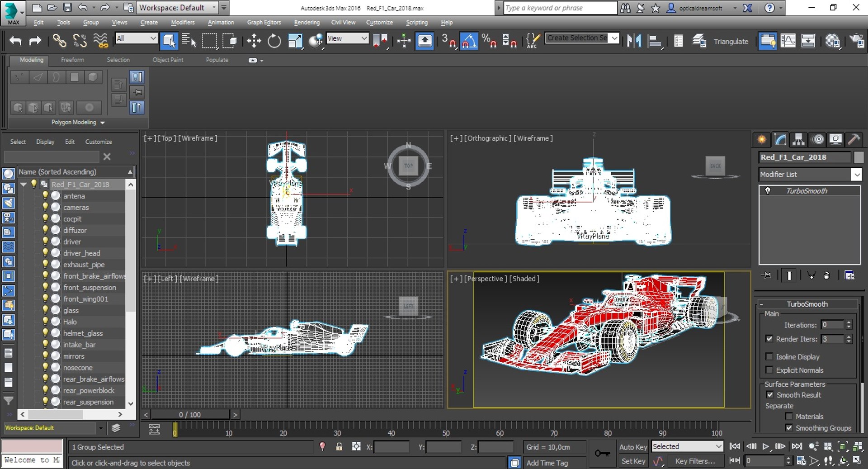Click the Iterations spinner arrows
This screenshot has width=868, height=469.
[849, 325]
